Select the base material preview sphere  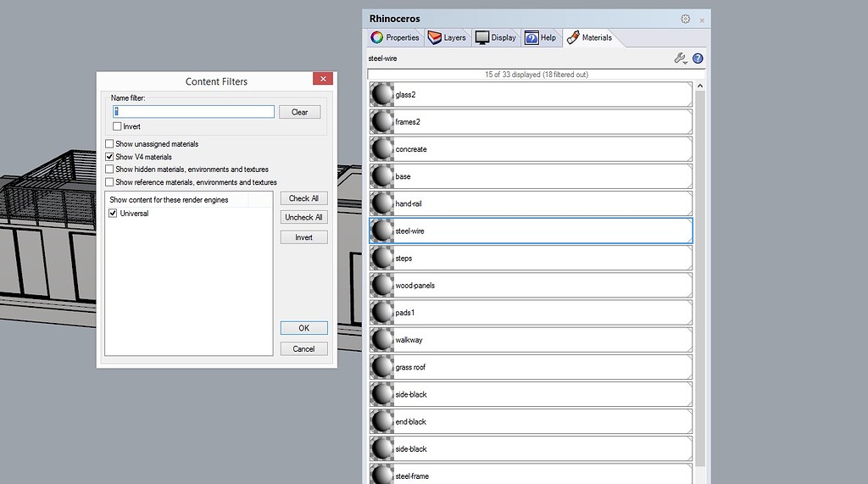pyautogui.click(x=382, y=176)
